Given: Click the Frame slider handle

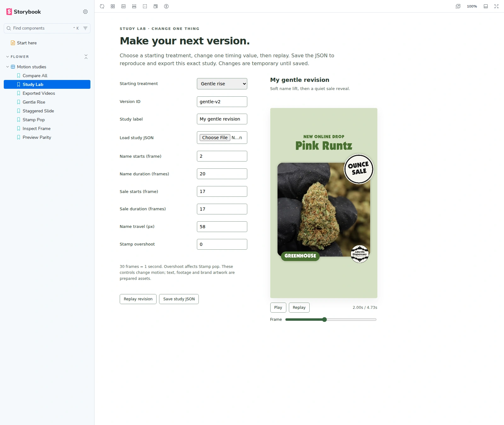Looking at the screenshot, I should coord(324,320).
